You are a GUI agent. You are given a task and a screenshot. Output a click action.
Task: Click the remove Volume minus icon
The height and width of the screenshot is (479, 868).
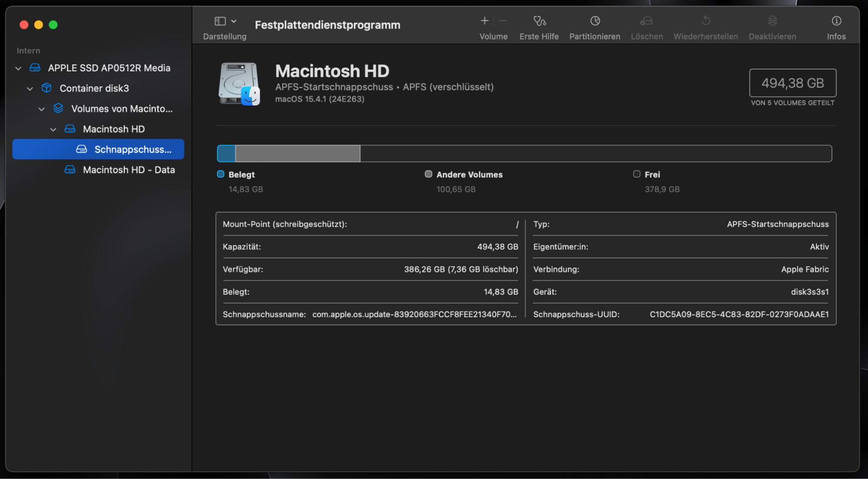click(503, 21)
